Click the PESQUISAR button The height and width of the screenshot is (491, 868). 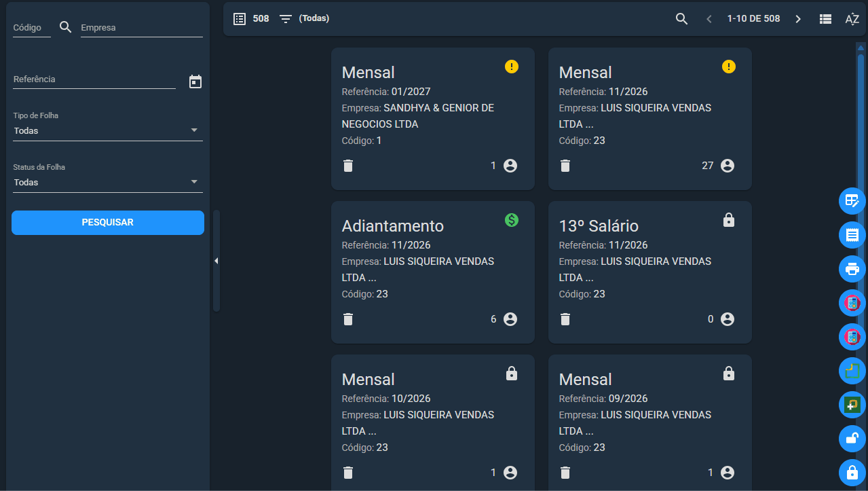108,223
